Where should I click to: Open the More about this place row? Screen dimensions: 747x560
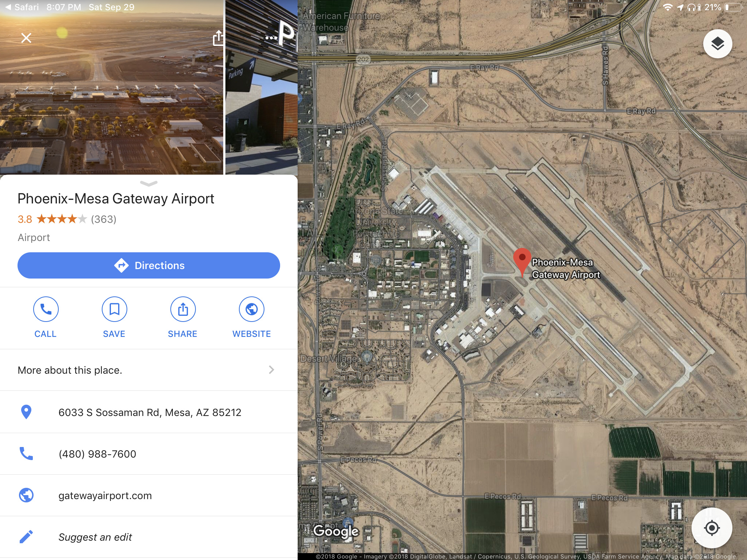pyautogui.click(x=149, y=370)
